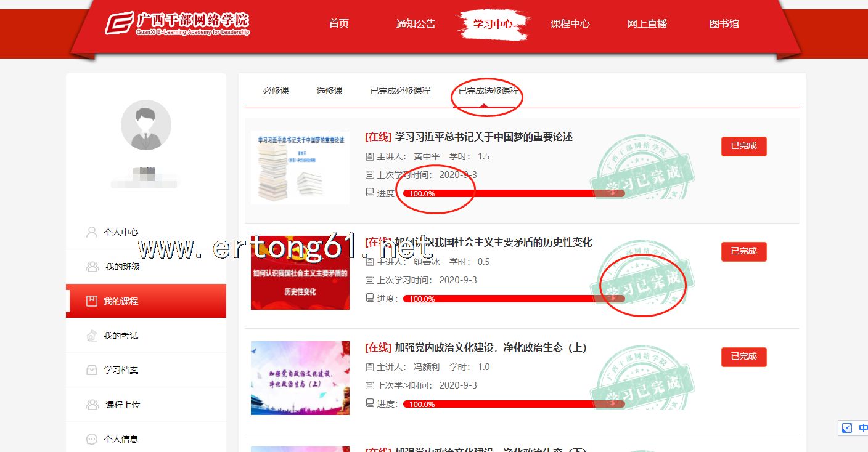868x452 pixels.
Task: Open 通知公告 from the navigation bar
Action: [x=416, y=24]
